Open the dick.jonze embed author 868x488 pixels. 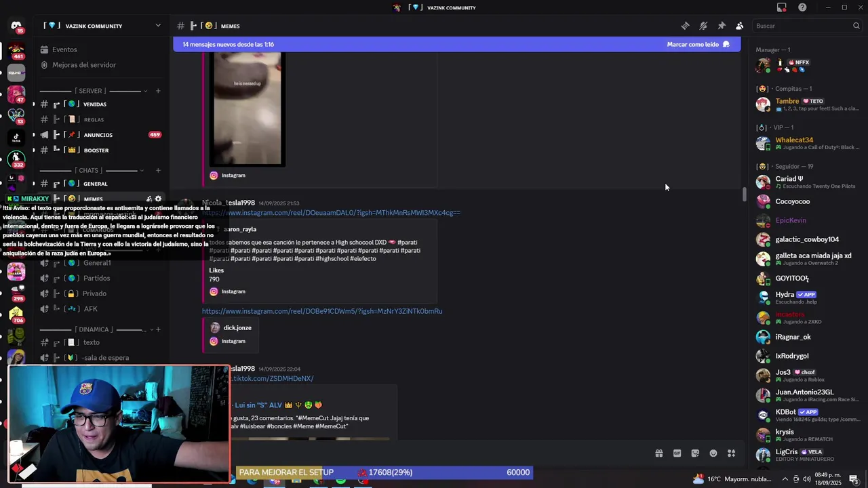[237, 328]
